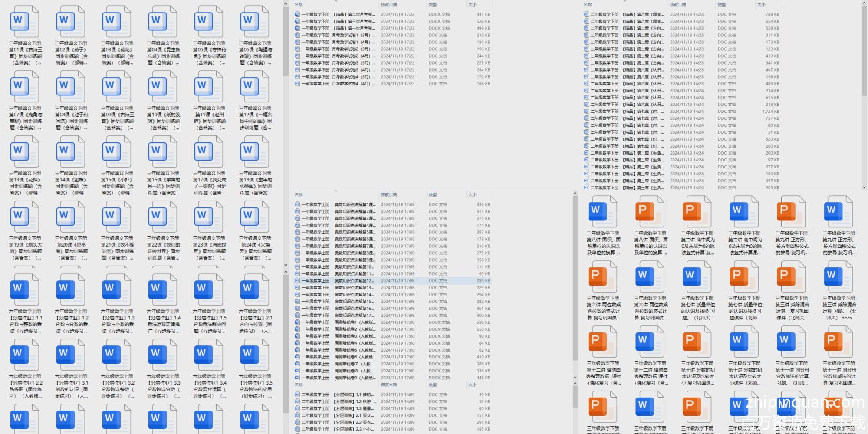Viewport: 868px width, 434px height.
Task: Select the 第12课《一幅名扬中外的画》 Word document icon
Action: [x=255, y=87]
